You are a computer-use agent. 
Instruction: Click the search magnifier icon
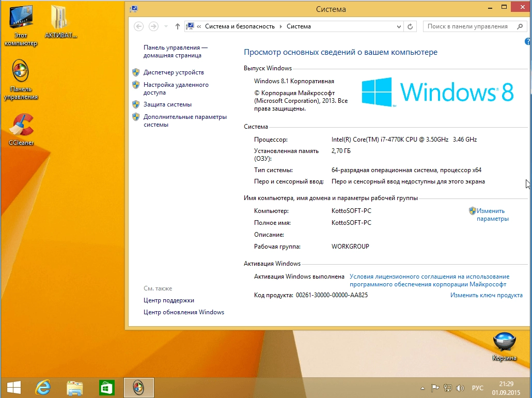[520, 26]
